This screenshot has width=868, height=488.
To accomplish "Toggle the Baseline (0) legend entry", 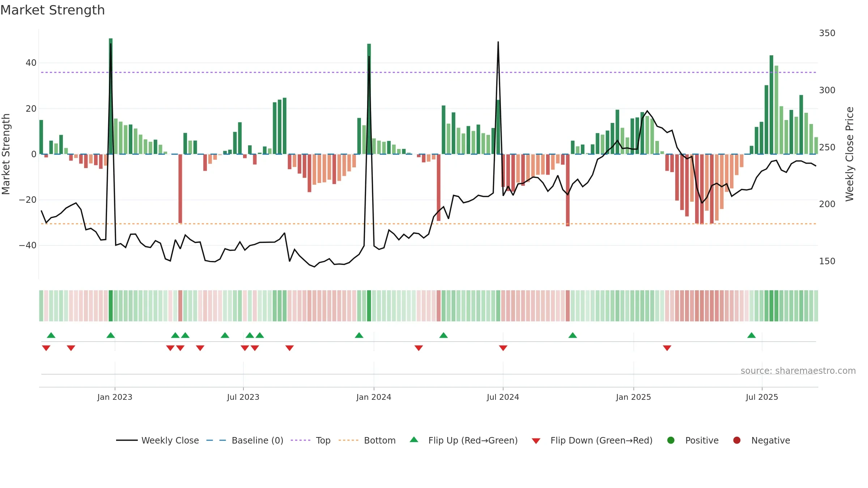I will [244, 440].
